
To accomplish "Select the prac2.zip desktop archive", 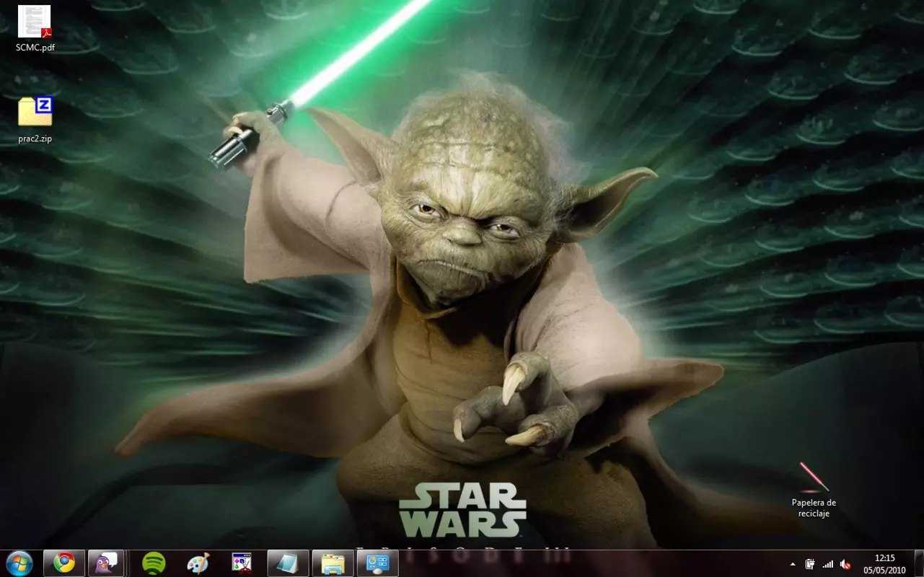I will tap(35, 120).
